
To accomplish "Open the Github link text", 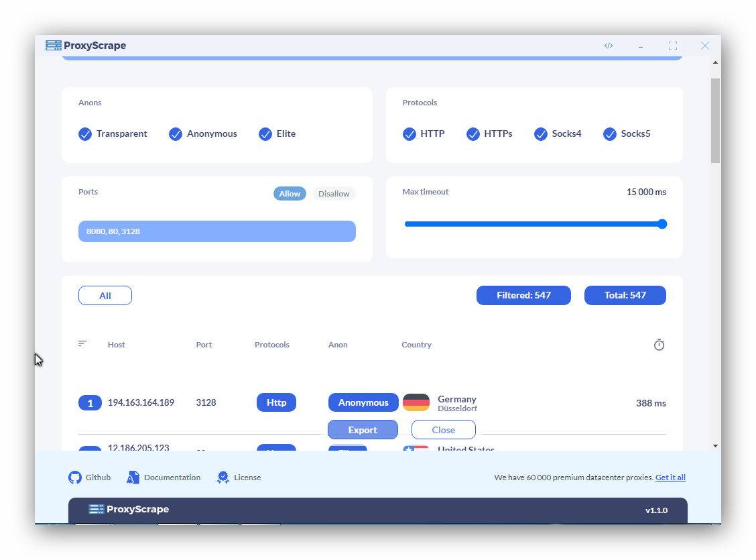I will click(99, 477).
